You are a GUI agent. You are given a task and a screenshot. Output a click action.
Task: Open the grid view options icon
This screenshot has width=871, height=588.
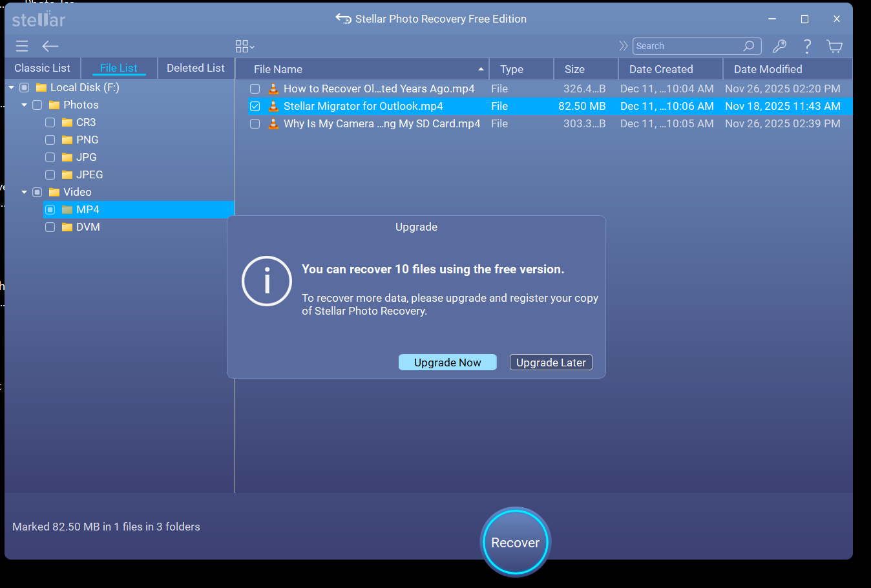point(245,46)
